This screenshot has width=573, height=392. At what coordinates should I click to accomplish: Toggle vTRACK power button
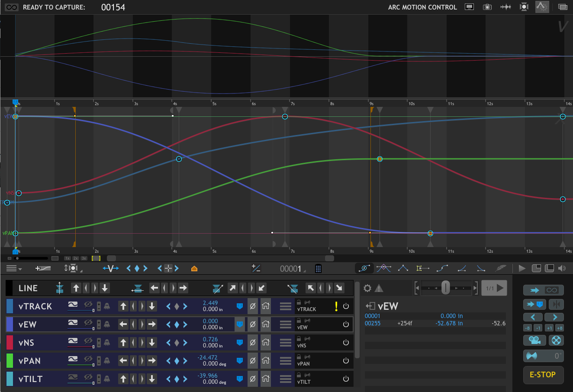pyautogui.click(x=346, y=306)
